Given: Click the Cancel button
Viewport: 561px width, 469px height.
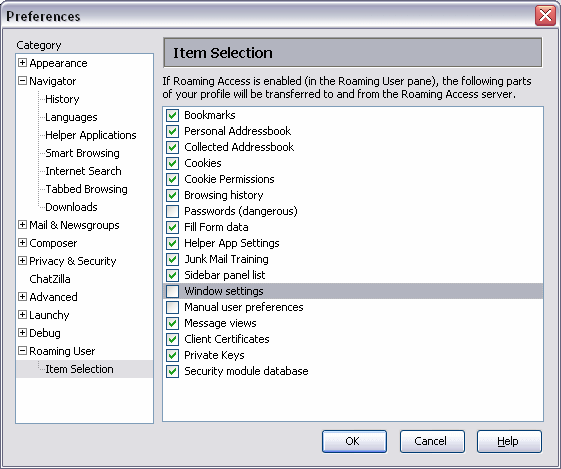Looking at the screenshot, I should click(432, 441).
